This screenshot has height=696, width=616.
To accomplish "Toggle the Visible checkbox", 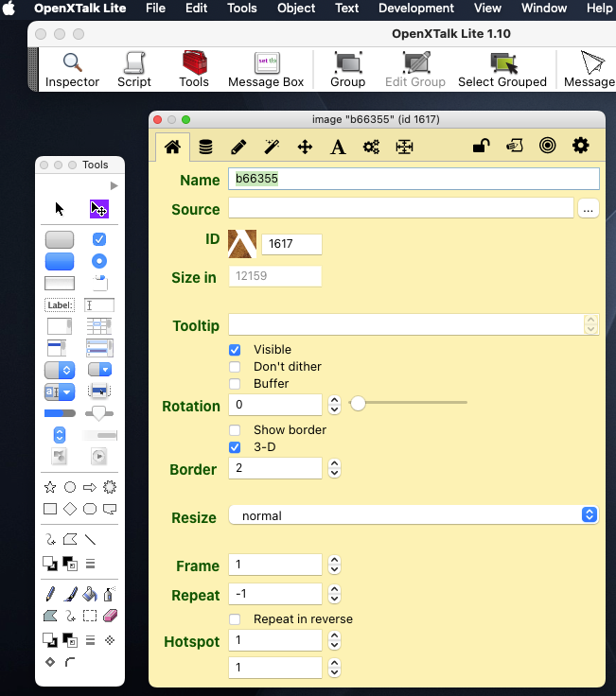I will pos(235,350).
